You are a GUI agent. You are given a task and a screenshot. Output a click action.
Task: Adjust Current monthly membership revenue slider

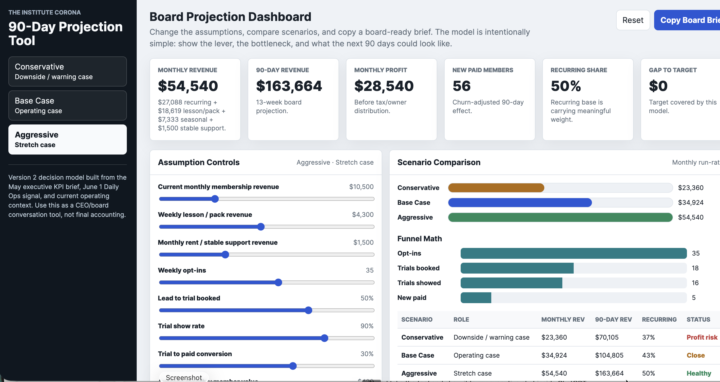click(x=215, y=199)
